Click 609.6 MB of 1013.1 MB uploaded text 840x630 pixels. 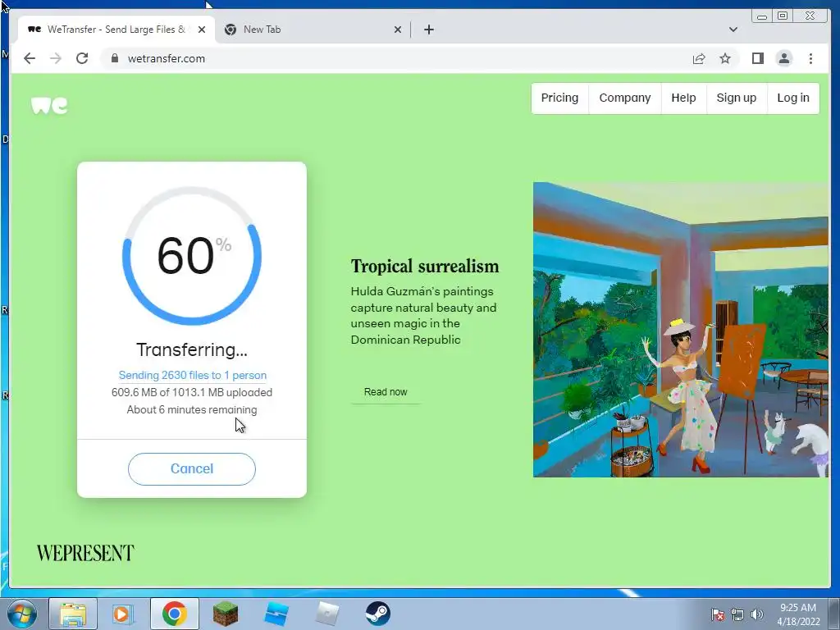(192, 392)
